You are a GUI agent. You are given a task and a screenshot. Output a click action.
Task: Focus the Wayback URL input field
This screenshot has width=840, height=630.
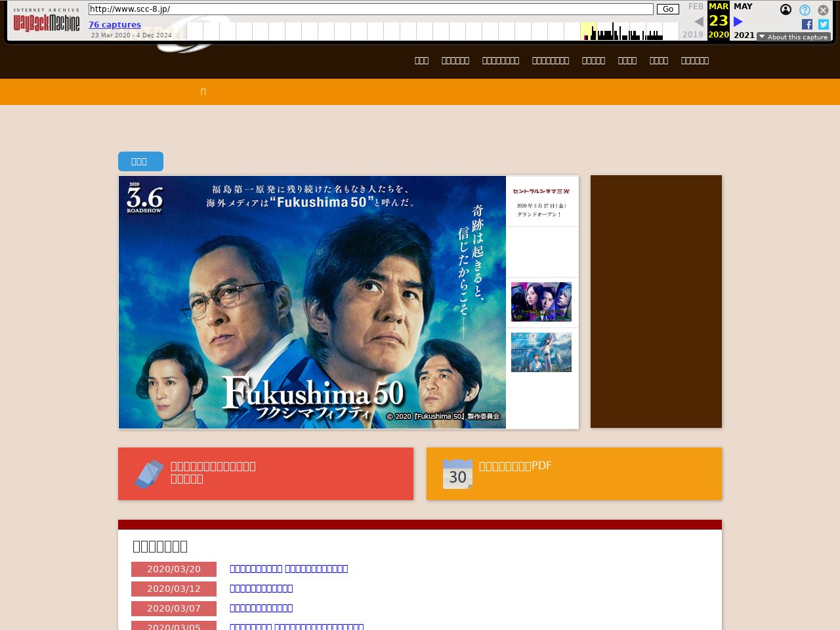(371, 9)
